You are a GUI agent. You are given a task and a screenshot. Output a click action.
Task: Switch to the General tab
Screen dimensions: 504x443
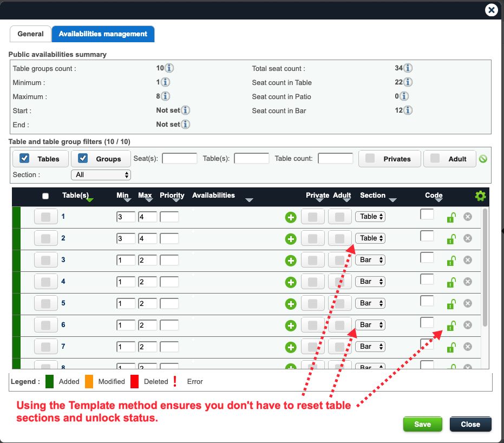pos(30,34)
